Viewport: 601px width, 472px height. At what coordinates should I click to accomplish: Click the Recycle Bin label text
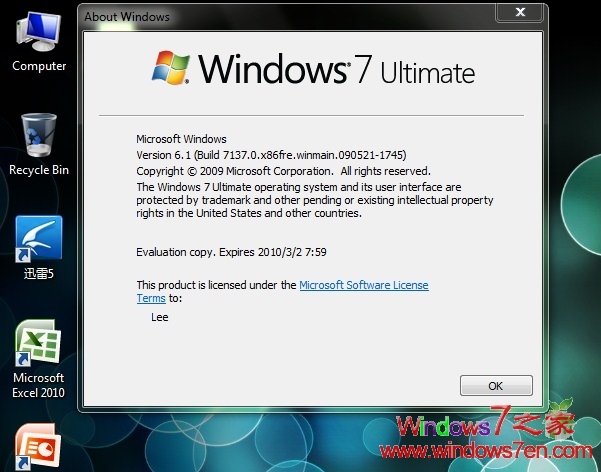[39, 170]
